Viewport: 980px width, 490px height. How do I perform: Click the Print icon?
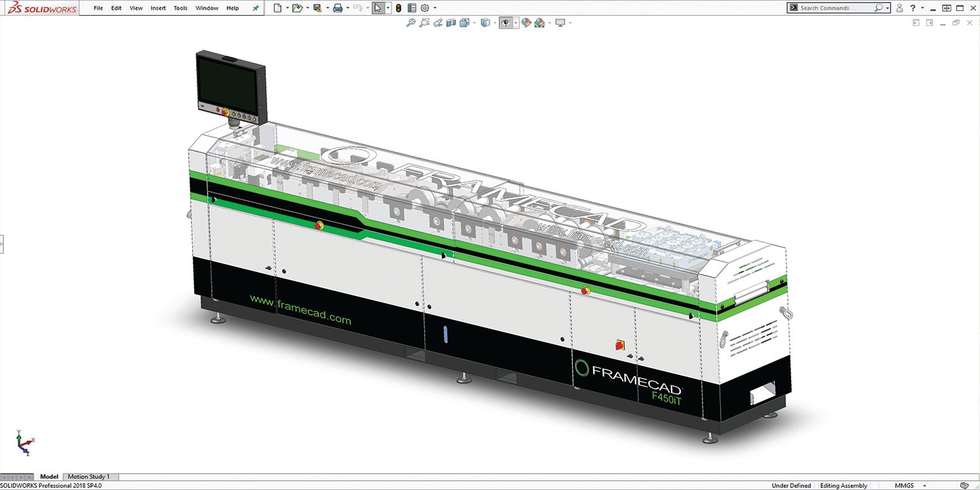338,8
